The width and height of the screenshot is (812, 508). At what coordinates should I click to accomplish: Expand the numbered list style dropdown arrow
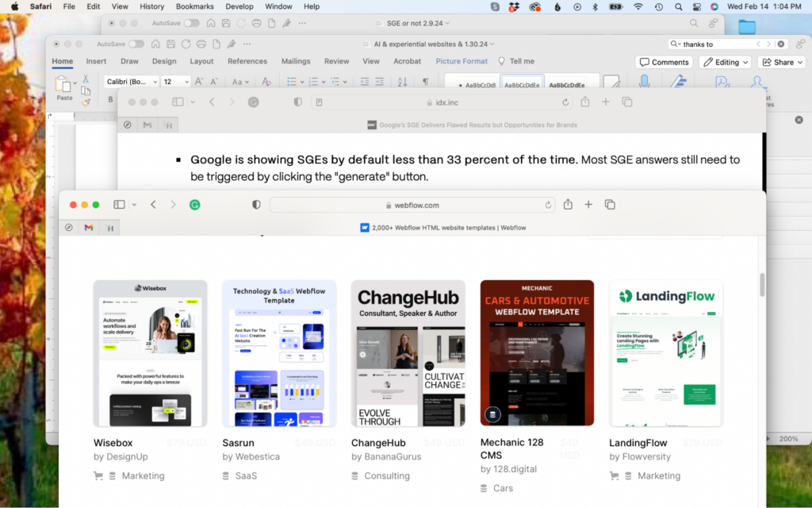(x=324, y=82)
